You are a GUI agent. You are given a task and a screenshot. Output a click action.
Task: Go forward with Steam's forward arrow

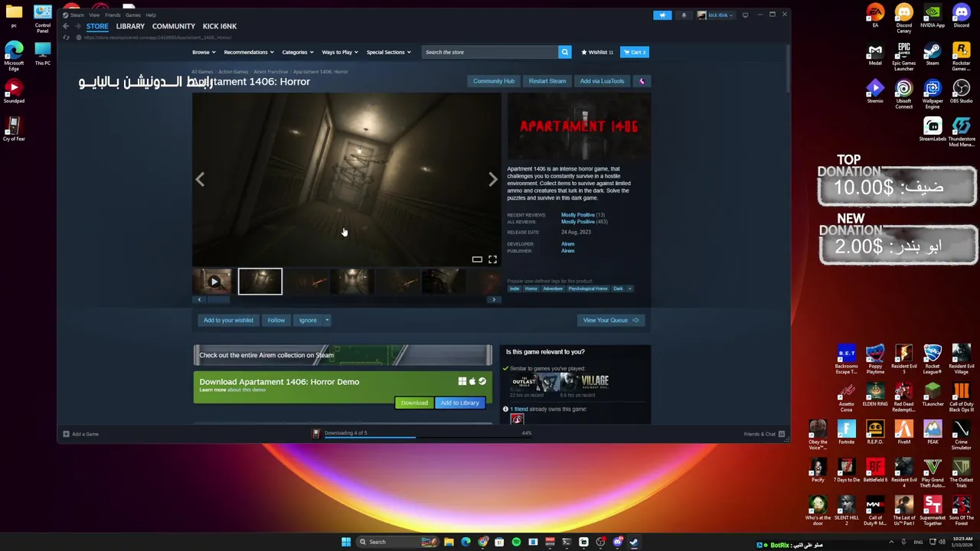pos(77,26)
